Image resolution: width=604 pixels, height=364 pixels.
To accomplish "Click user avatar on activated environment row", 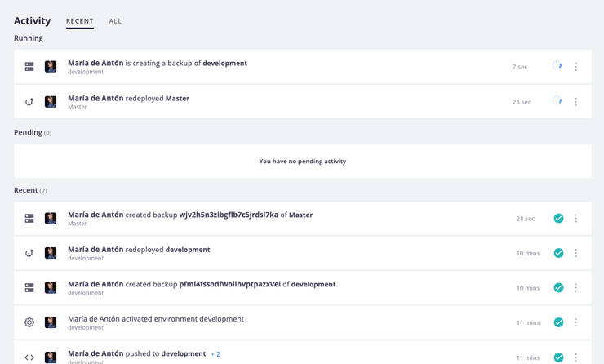I will [x=51, y=322].
